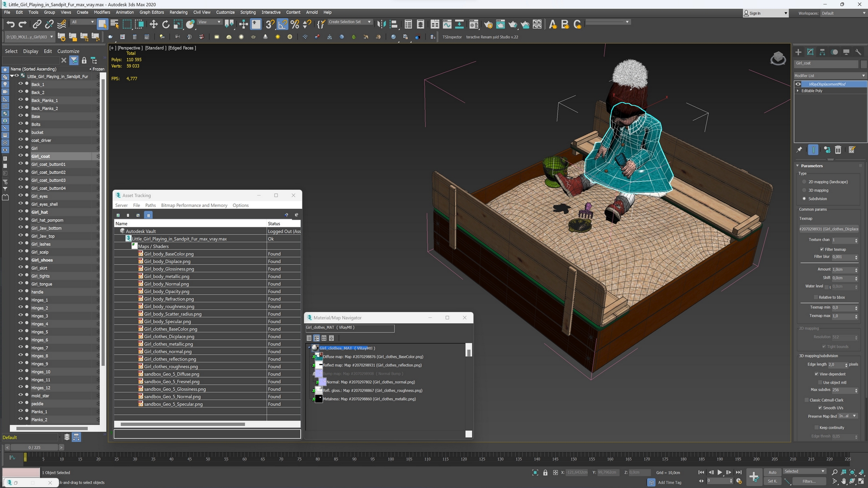Select Girl_hat_pompom in scene explorer
The height and width of the screenshot is (488, 868).
click(47, 220)
